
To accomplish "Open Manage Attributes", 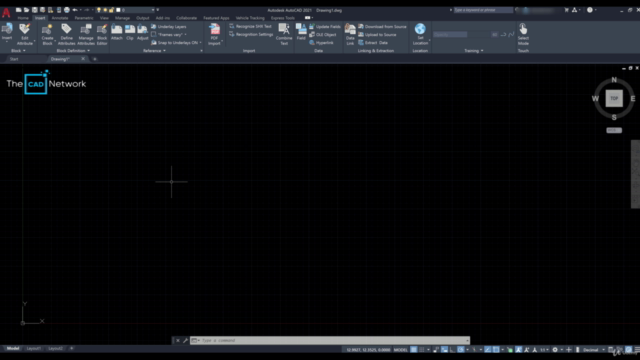I will coord(86,34).
